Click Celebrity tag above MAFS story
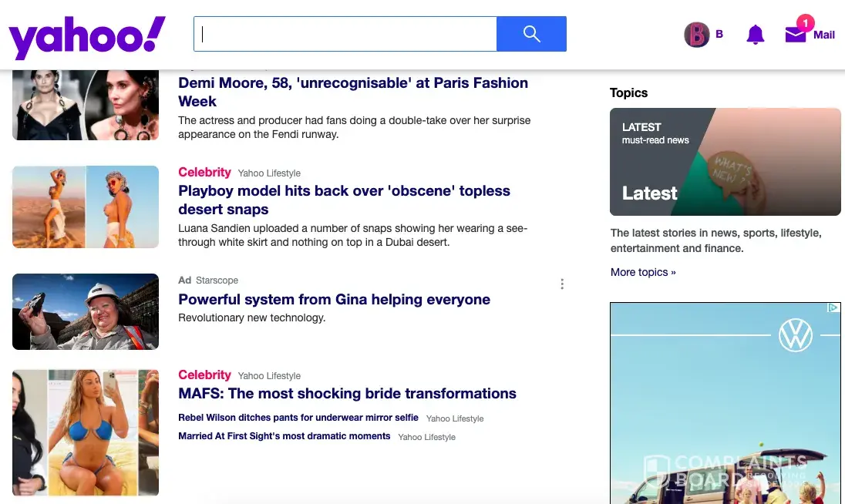845x504 pixels. pos(204,375)
